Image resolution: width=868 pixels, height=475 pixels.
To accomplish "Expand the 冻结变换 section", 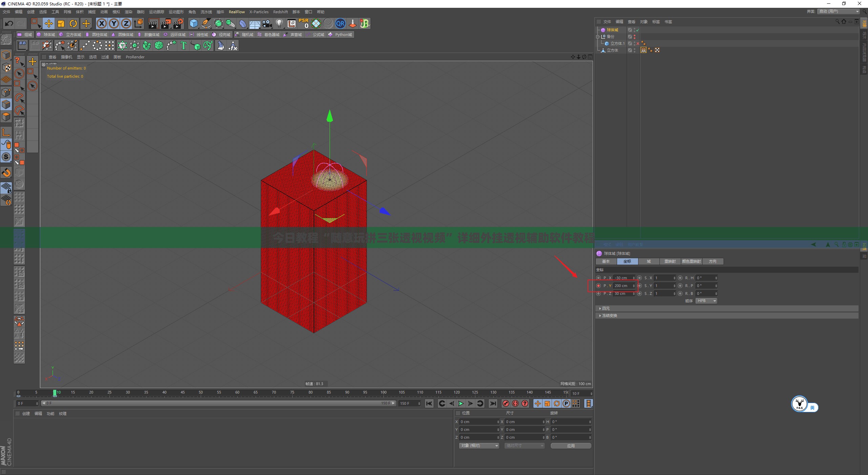I will tap(727, 316).
